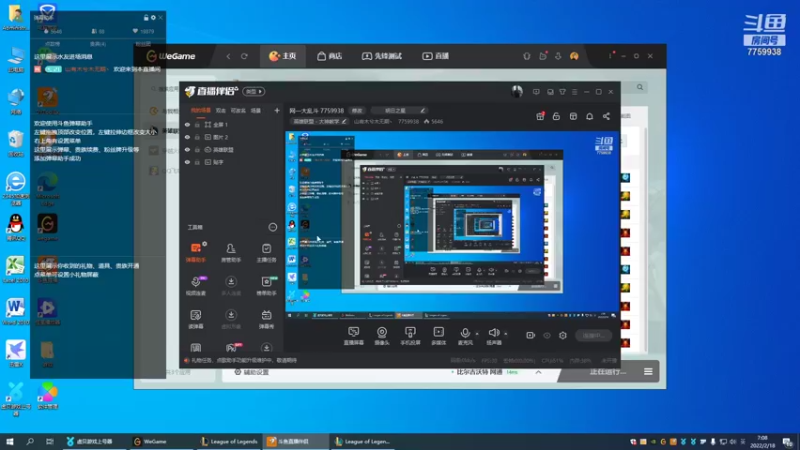Select the second scene tab in companion
Viewport: 800px width, 450px height.
click(x=220, y=110)
